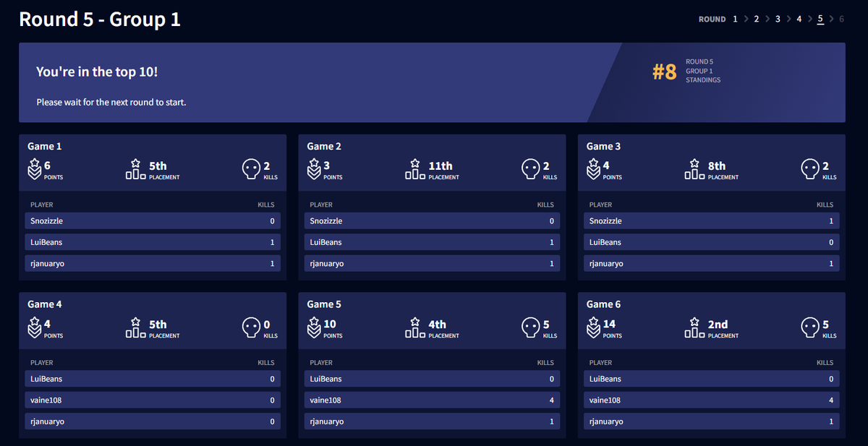
Task: Select LuiBeans row in Game 4
Action: pos(153,379)
